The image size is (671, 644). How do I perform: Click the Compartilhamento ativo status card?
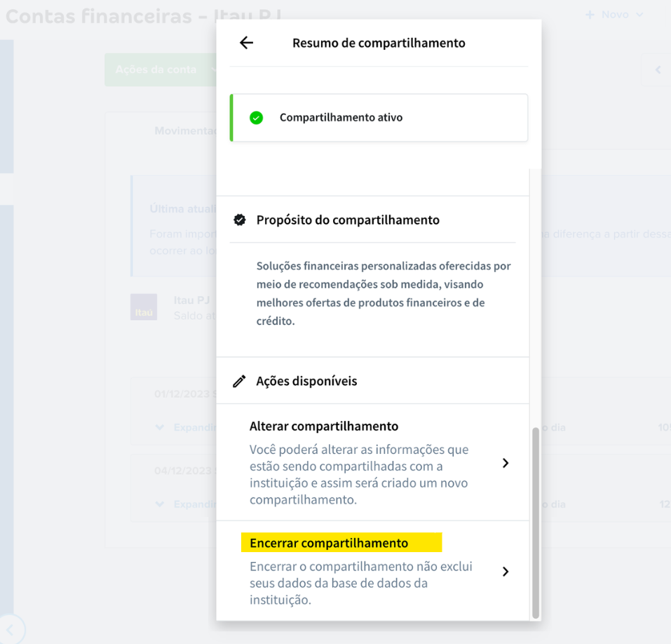click(x=379, y=118)
